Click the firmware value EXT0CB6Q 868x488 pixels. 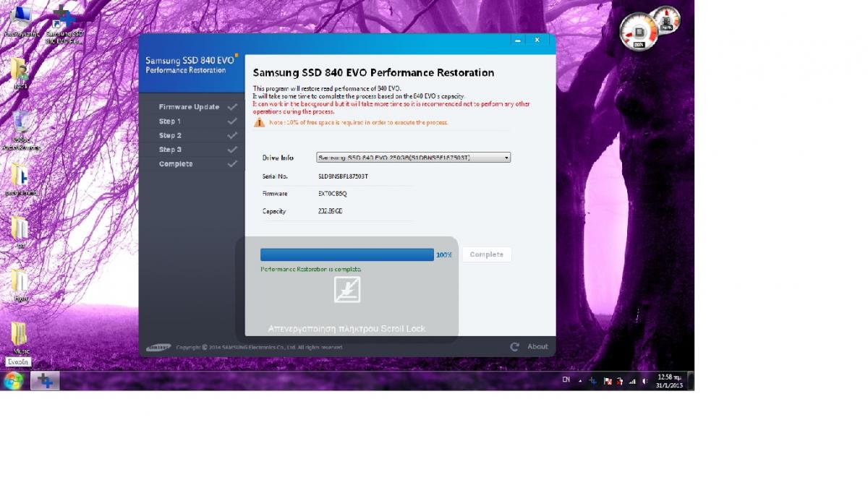click(333, 194)
